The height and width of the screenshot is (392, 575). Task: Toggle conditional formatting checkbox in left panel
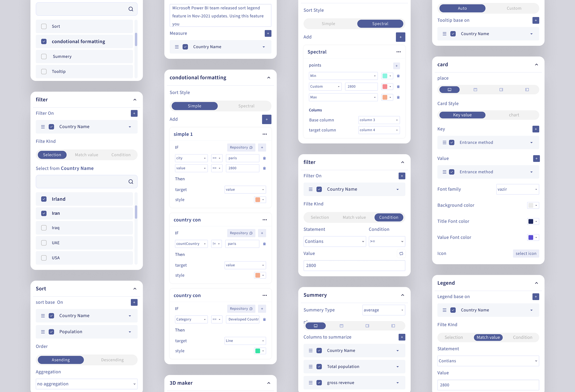pyautogui.click(x=44, y=41)
